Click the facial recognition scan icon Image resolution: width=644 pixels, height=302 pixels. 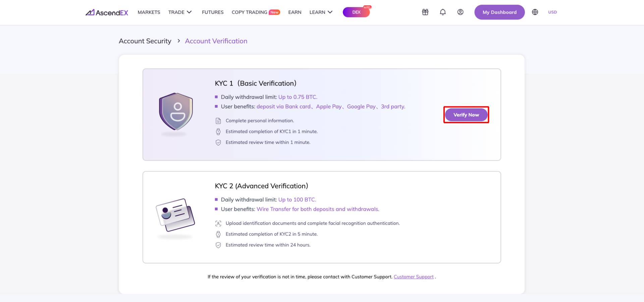pyautogui.click(x=218, y=223)
